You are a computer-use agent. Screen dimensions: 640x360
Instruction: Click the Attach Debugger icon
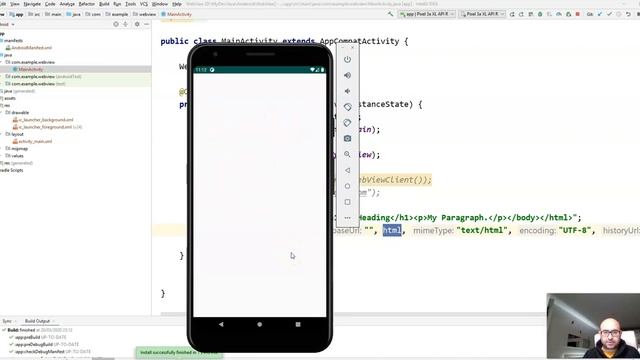point(568,14)
